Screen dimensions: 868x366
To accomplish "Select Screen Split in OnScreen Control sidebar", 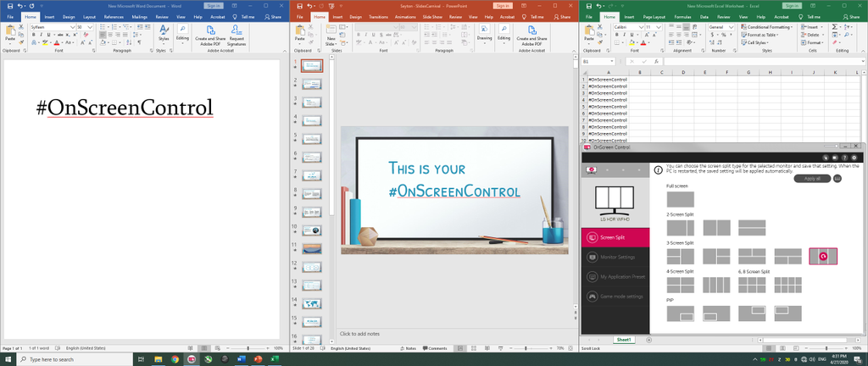I will point(615,237).
